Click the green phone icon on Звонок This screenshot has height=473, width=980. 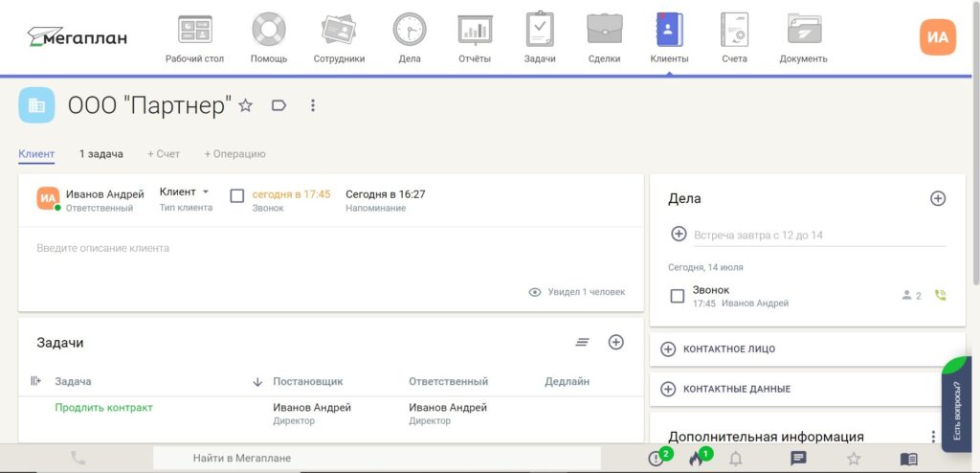click(940, 295)
